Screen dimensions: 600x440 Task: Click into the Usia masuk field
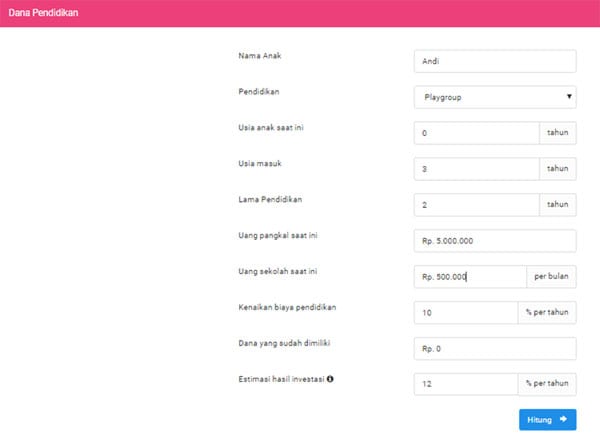(x=476, y=169)
